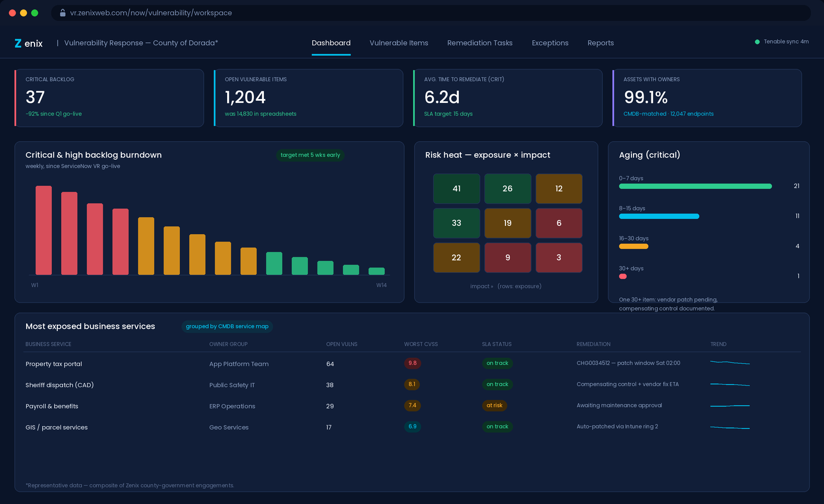This screenshot has width=824, height=504.
Task: Click the 8–15 days blue aging bar
Action: pyautogui.click(x=659, y=216)
